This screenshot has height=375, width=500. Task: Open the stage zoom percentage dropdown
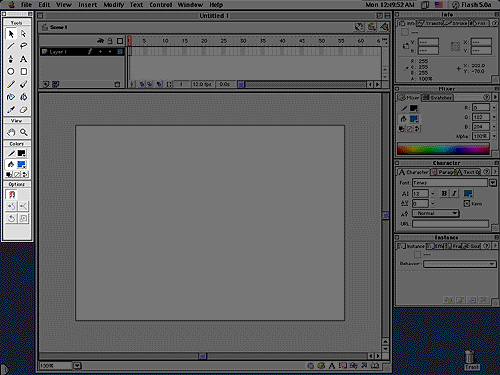[77, 366]
